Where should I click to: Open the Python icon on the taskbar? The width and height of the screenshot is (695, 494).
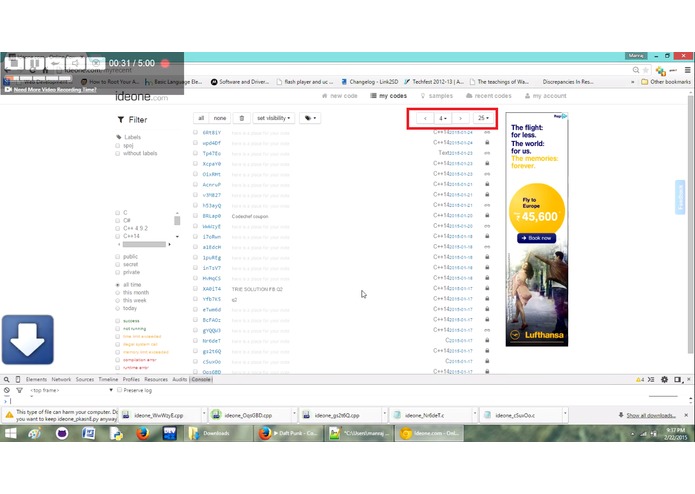tap(116, 433)
